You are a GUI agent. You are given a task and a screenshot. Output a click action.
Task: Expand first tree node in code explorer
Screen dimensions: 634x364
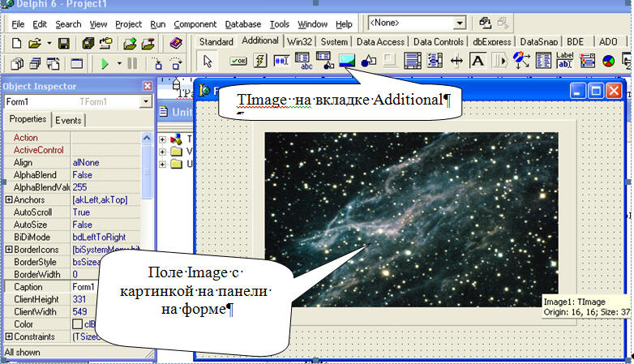[x=162, y=139]
